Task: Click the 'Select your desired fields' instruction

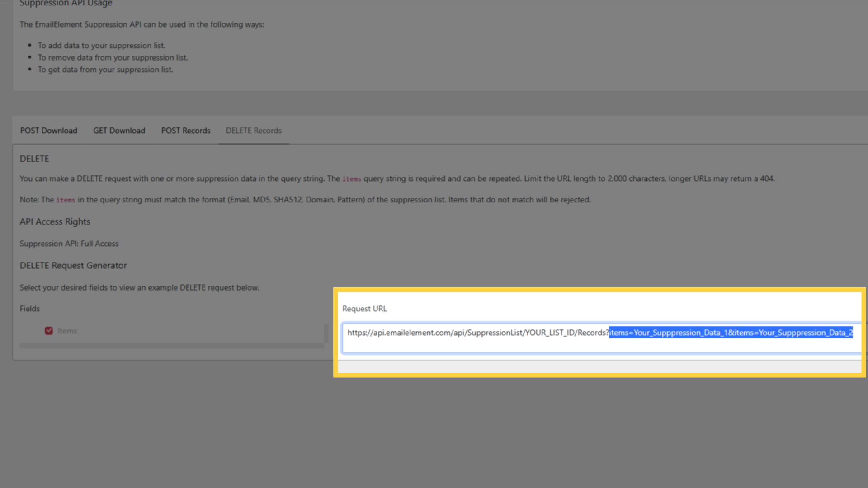Action: (140, 288)
